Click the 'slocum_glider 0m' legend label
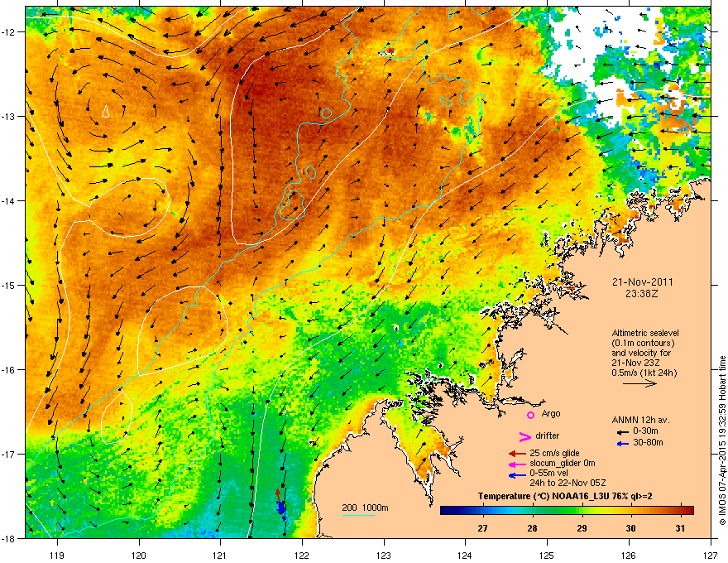The width and height of the screenshot is (728, 563). click(x=563, y=463)
